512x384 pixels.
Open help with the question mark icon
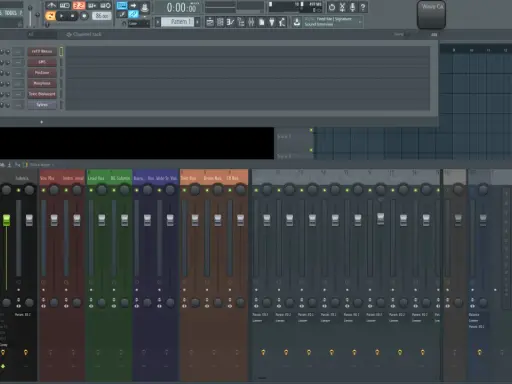pyautogui.click(x=363, y=7)
